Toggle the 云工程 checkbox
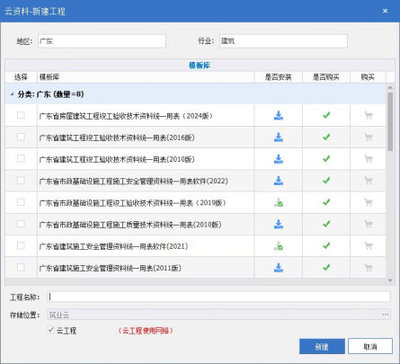The height and width of the screenshot is (364, 400). [x=51, y=330]
